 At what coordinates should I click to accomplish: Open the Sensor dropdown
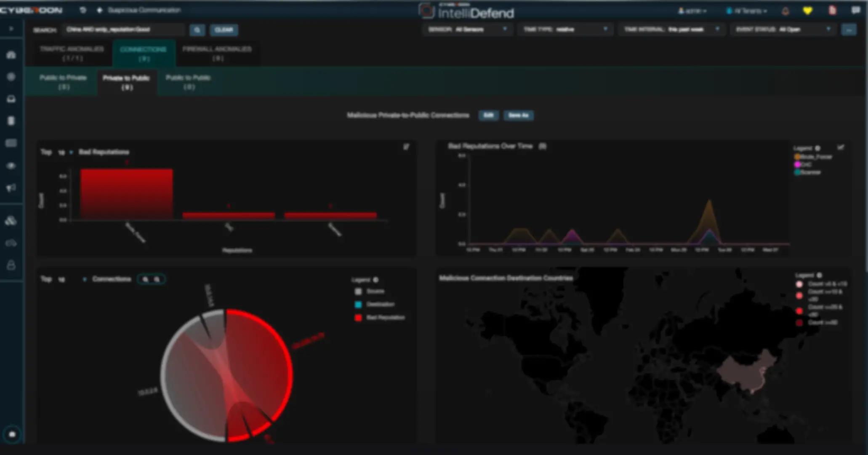468,29
